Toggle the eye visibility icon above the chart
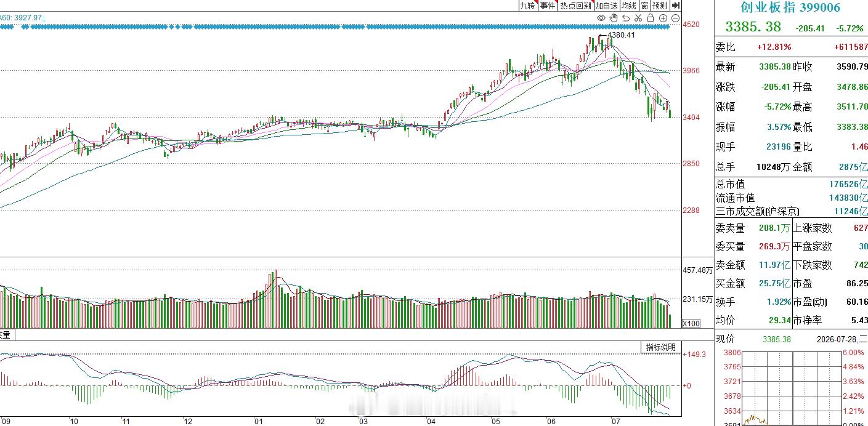The width and height of the screenshot is (868, 426). pos(602,18)
